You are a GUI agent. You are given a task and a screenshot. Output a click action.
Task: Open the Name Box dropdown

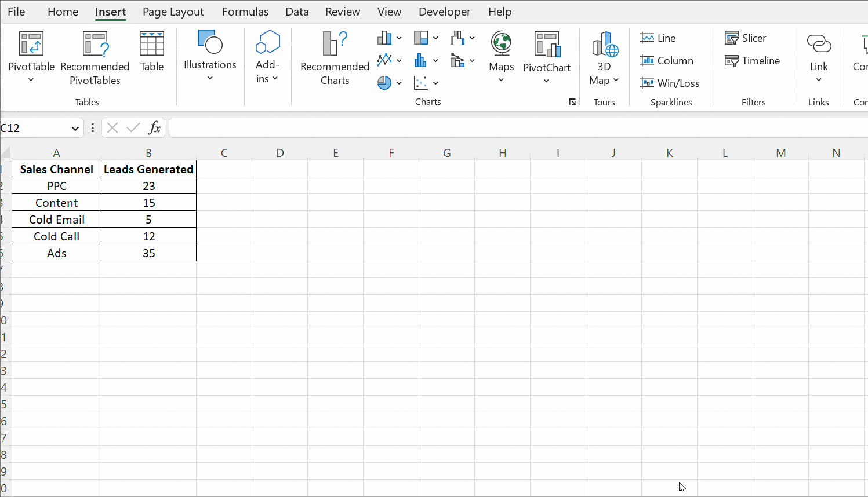(x=75, y=127)
